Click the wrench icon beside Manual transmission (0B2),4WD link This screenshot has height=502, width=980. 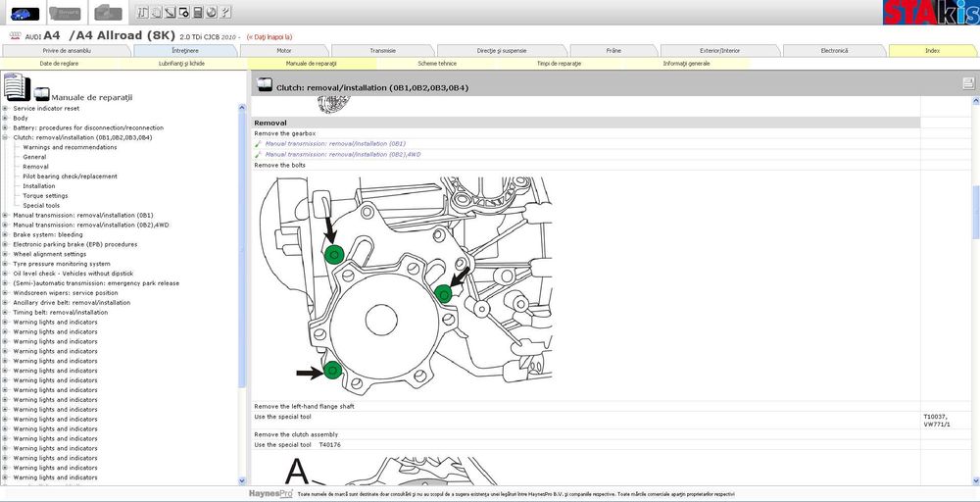click(258, 154)
